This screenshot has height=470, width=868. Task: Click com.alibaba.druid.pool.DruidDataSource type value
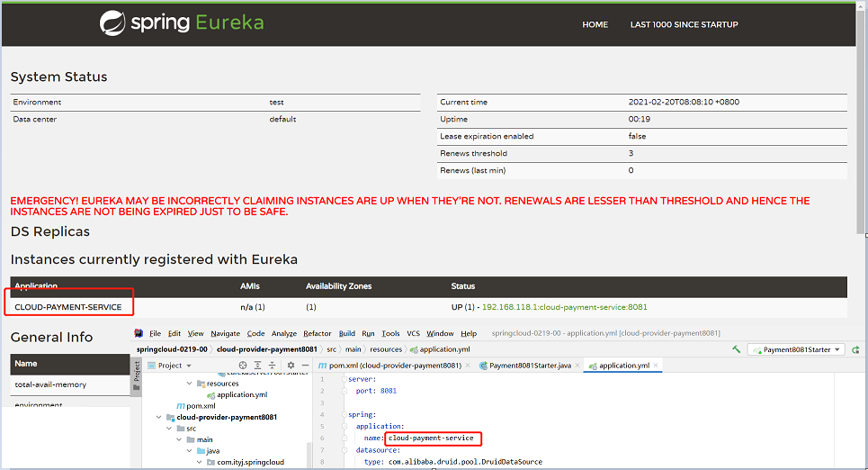point(465,462)
